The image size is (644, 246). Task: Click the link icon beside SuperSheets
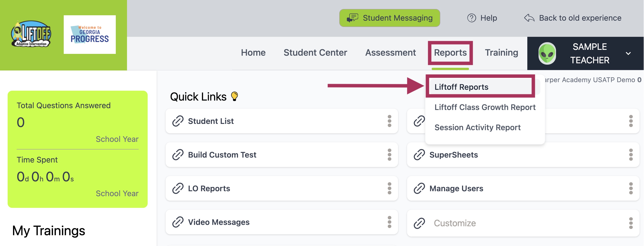click(x=419, y=155)
